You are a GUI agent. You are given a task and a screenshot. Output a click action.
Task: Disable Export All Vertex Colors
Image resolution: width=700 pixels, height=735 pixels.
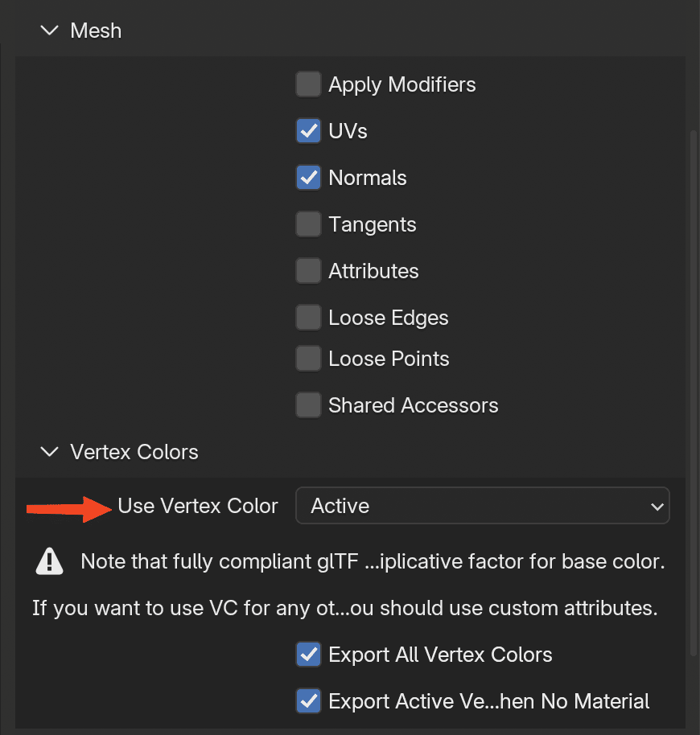(308, 654)
